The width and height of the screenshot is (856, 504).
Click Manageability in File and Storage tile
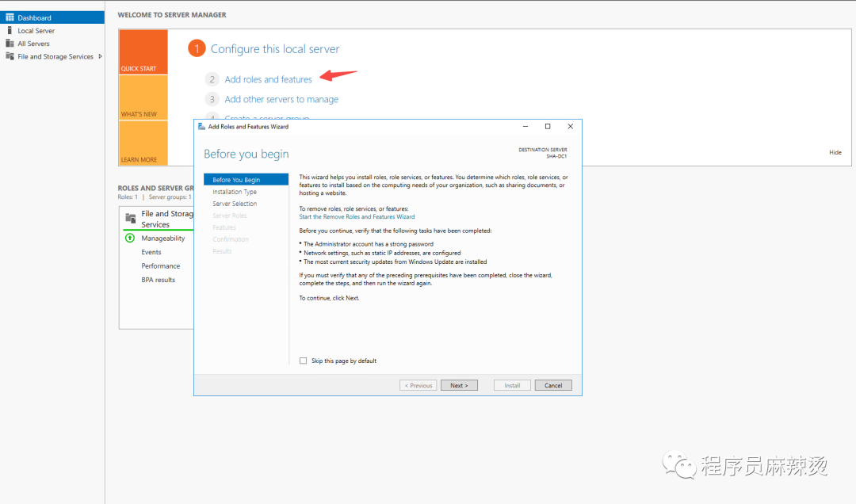[163, 238]
